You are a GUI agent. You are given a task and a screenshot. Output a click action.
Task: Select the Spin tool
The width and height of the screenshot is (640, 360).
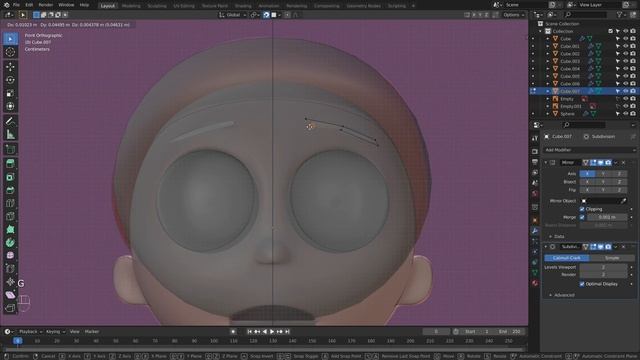(x=10, y=242)
